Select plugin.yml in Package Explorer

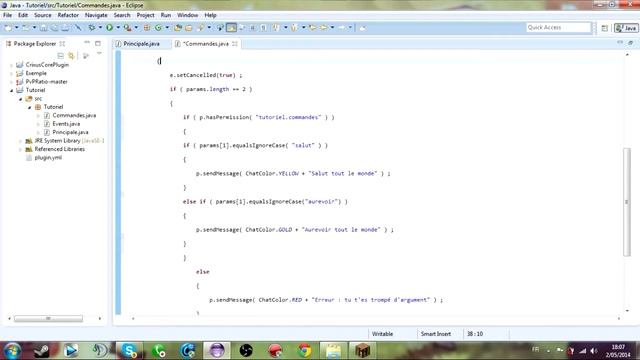click(48, 158)
